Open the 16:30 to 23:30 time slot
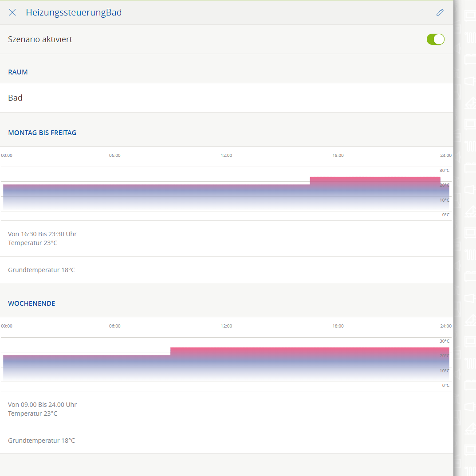 click(42, 238)
